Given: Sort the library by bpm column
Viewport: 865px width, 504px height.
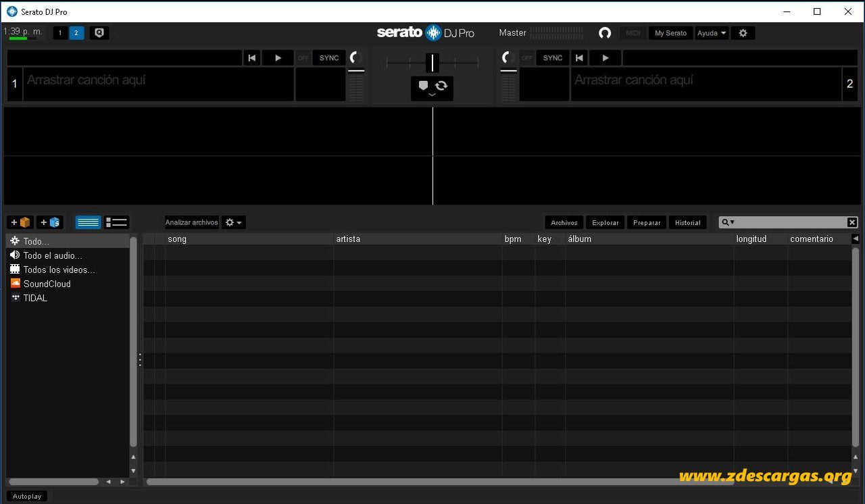Looking at the screenshot, I should coord(518,239).
